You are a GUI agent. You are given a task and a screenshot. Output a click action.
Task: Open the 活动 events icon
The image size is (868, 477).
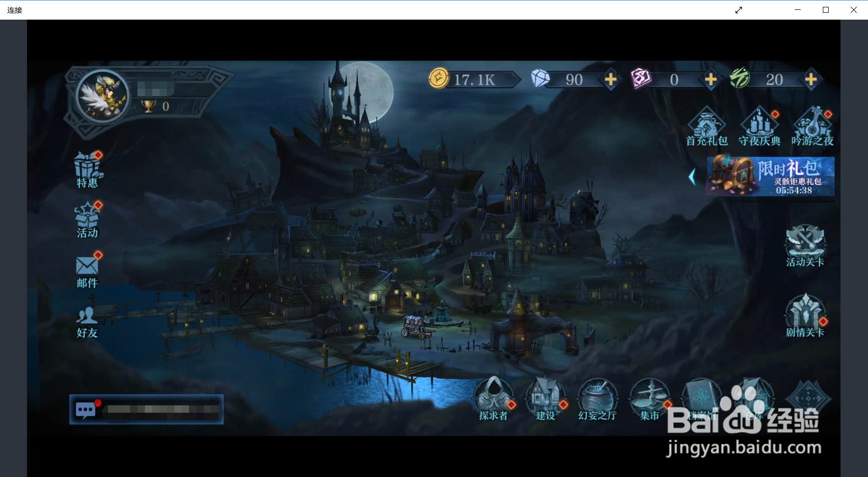point(87,220)
